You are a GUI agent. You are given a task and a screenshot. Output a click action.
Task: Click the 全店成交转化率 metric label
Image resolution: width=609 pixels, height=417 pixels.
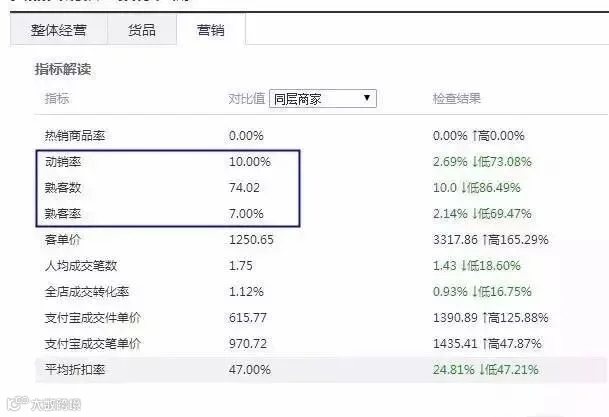(x=87, y=292)
